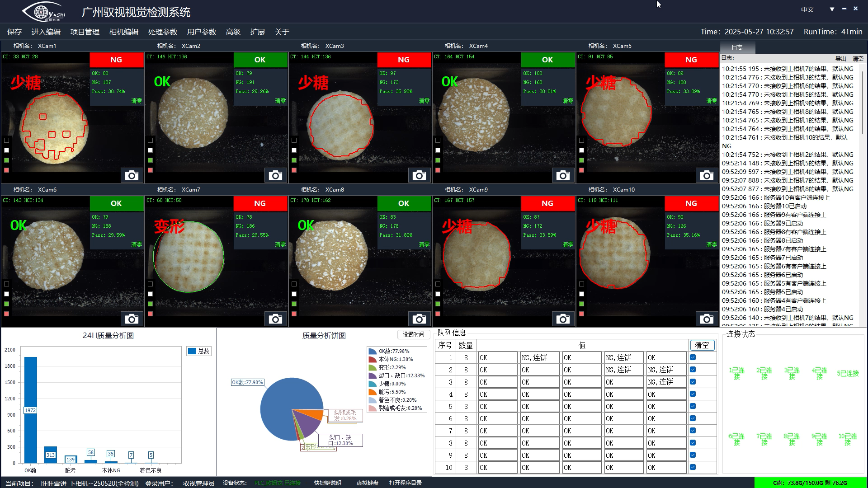The height and width of the screenshot is (488, 868).
Task: Click the 清空 button in the queue table header
Action: [x=702, y=345]
